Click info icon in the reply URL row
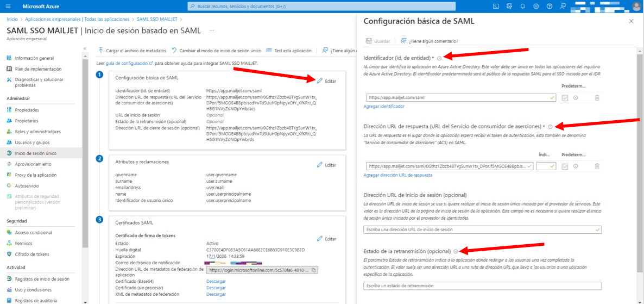The height and width of the screenshot is (304, 644). [576, 166]
